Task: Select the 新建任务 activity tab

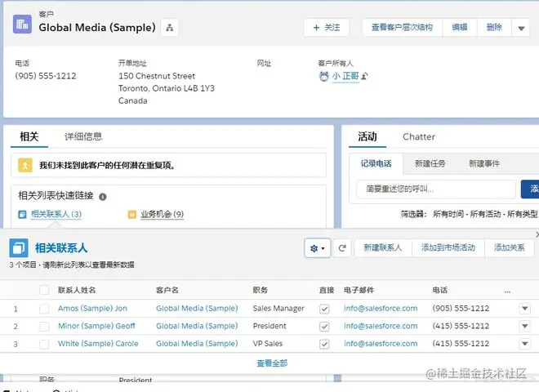Action: 430,163
